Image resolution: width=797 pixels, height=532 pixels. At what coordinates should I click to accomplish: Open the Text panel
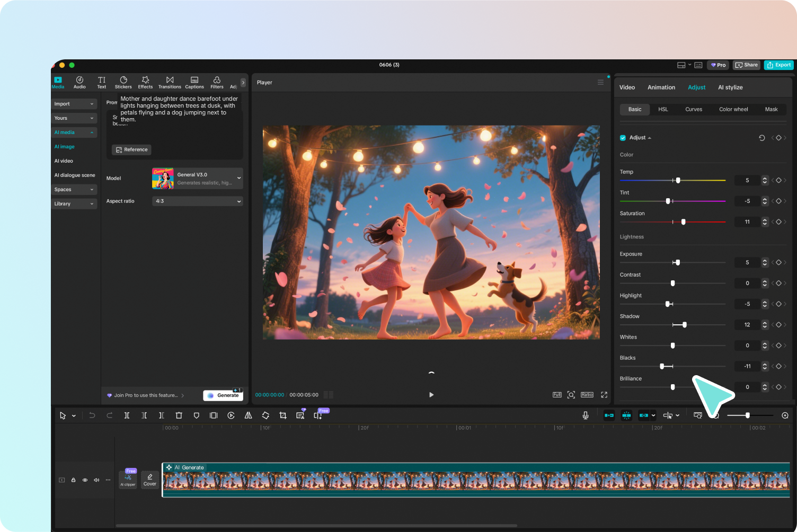pos(101,83)
